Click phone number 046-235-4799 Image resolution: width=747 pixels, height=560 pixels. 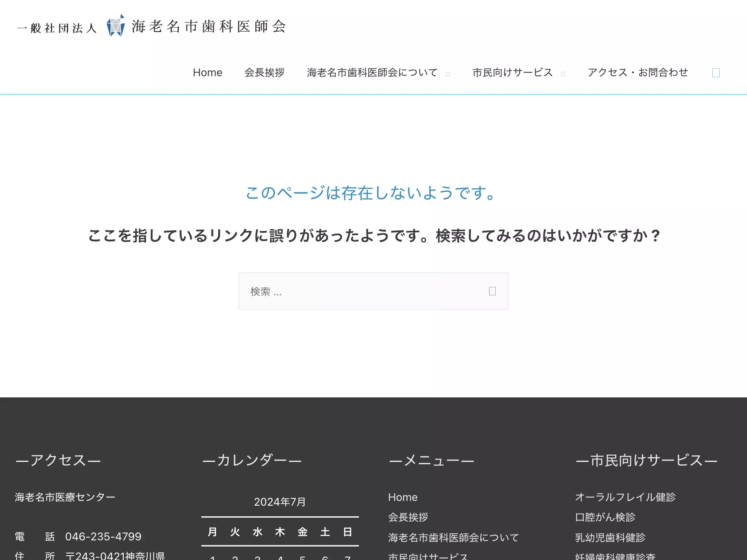pos(103,537)
